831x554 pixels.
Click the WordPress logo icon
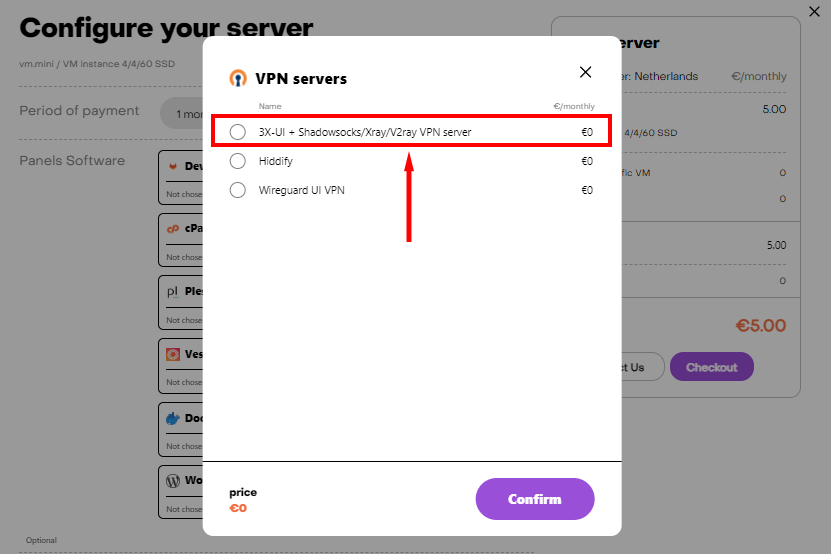point(173,480)
